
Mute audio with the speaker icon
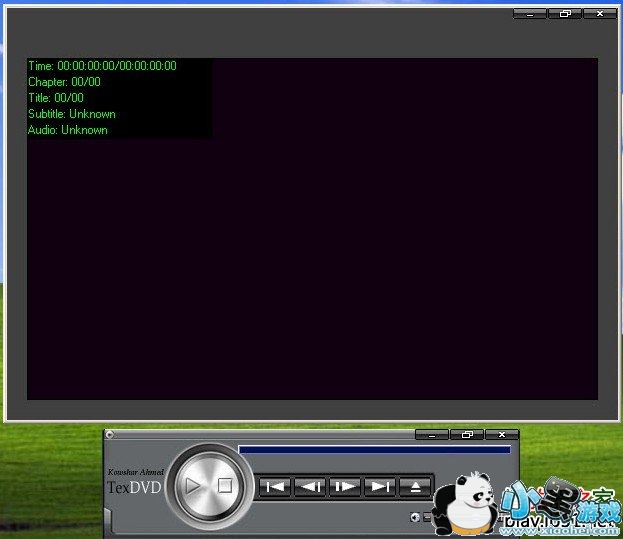tap(414, 517)
